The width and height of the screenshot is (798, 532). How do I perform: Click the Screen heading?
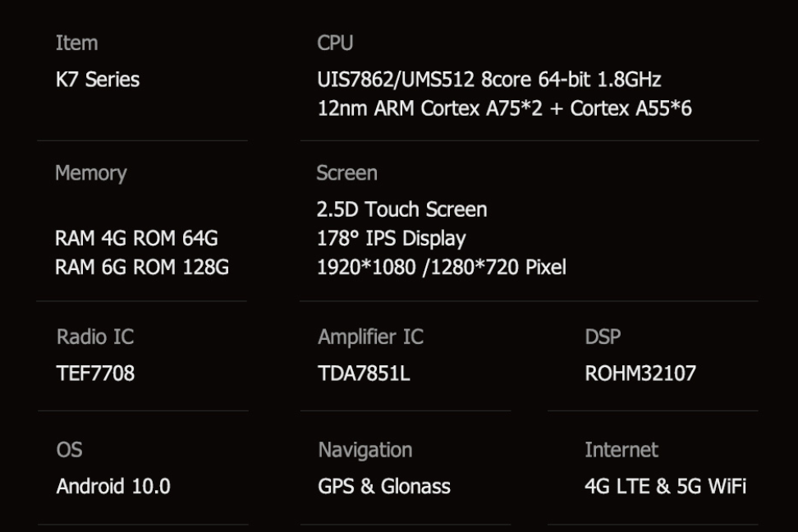[346, 173]
